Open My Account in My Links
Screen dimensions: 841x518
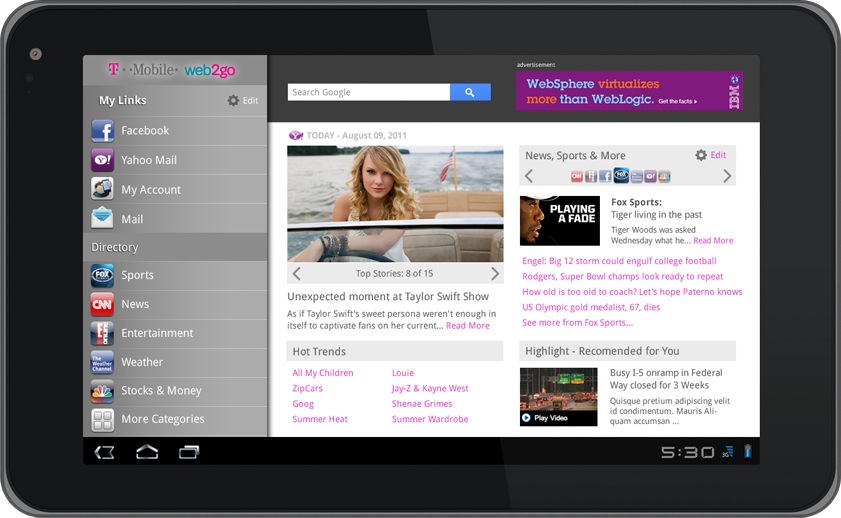pyautogui.click(x=175, y=189)
